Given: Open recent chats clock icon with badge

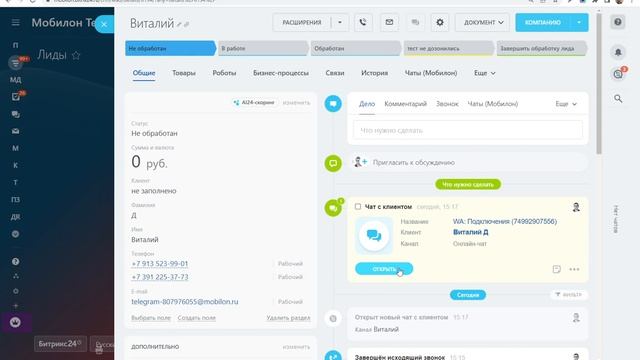Looking at the screenshot, I should [x=618, y=74].
